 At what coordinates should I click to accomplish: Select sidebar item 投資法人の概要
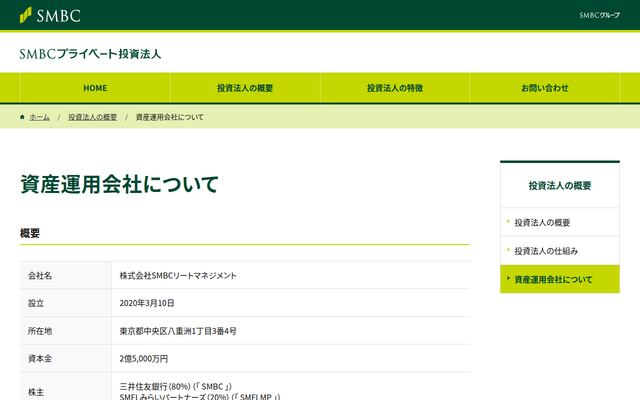[x=560, y=222]
